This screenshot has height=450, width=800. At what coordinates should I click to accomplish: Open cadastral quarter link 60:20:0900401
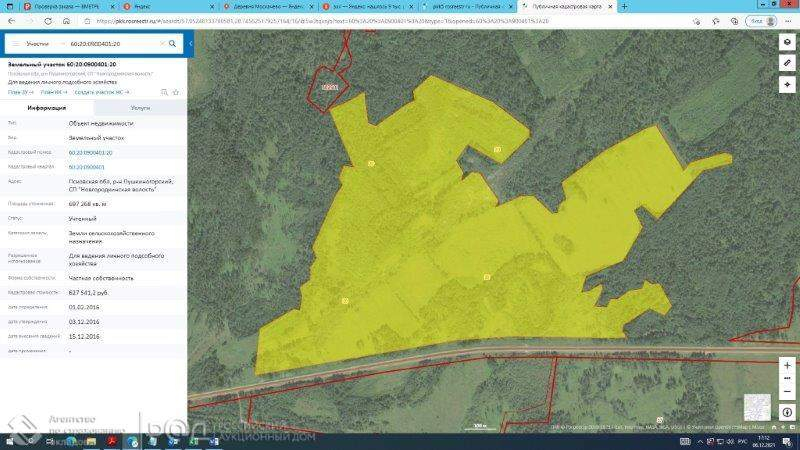(86, 167)
